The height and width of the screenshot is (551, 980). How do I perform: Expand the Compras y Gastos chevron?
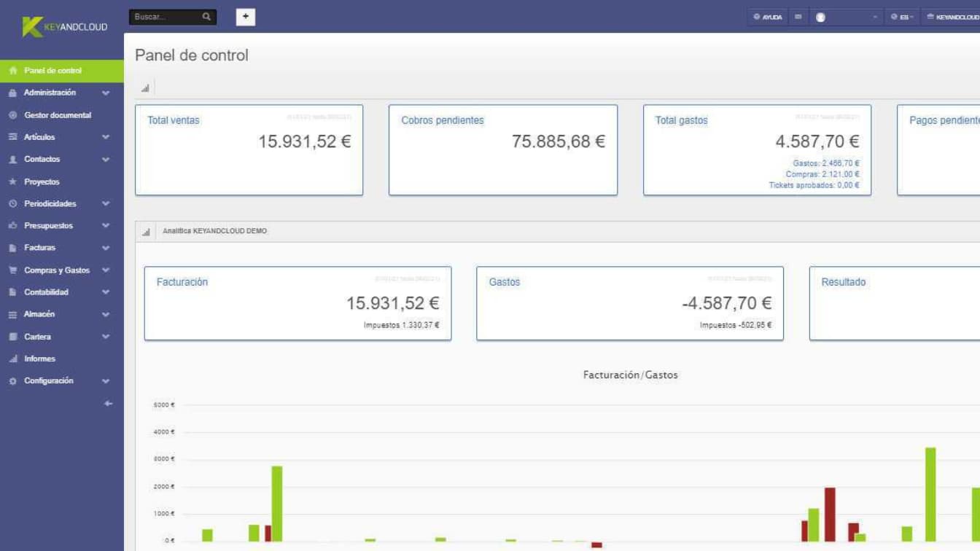[106, 270]
